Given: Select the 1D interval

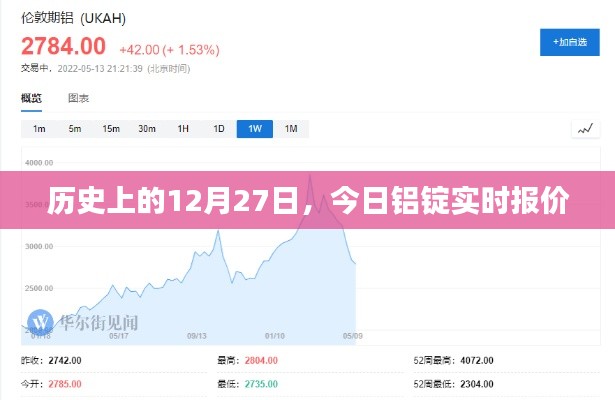Looking at the screenshot, I should [219, 129].
